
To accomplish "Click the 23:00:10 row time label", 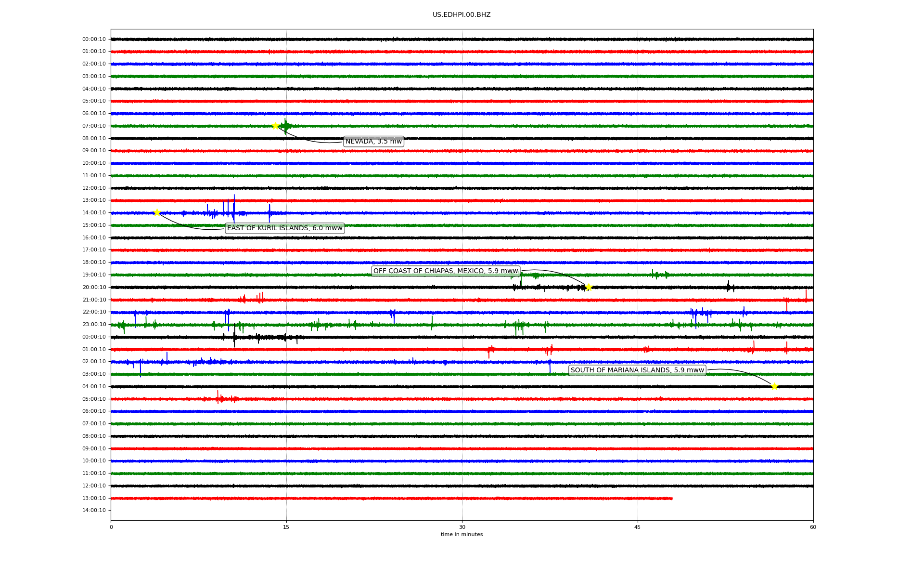I will click(94, 325).
